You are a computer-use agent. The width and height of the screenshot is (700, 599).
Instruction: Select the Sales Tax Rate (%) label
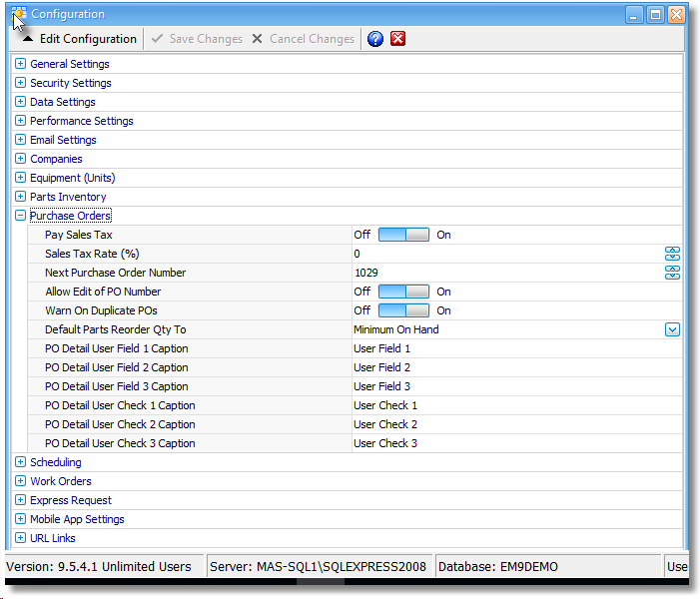click(x=92, y=254)
